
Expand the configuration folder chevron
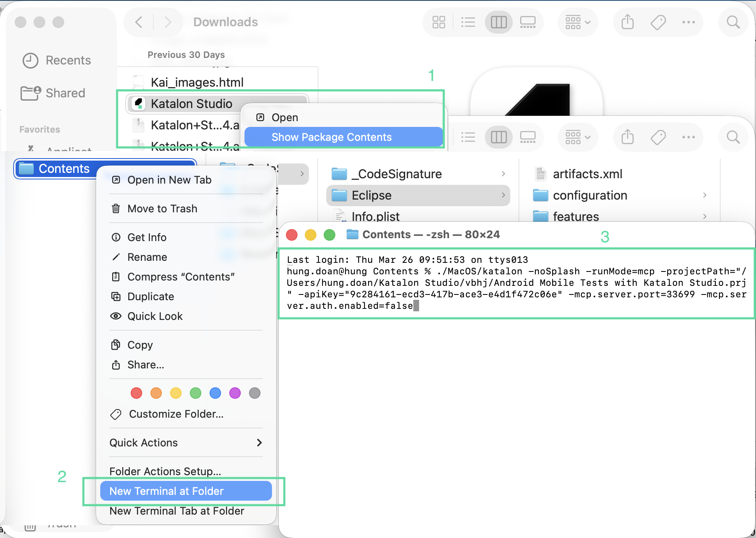[x=705, y=195]
